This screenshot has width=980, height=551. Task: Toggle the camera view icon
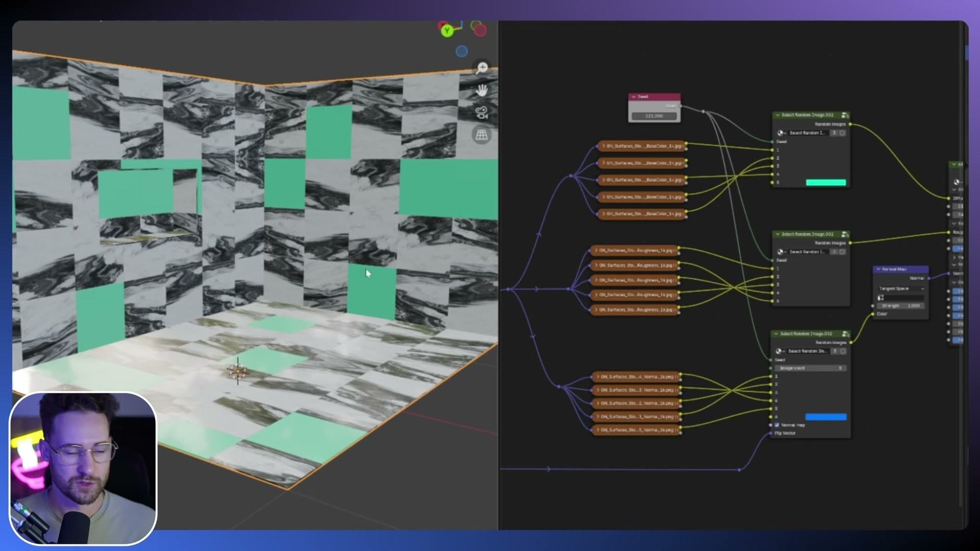pyautogui.click(x=482, y=113)
